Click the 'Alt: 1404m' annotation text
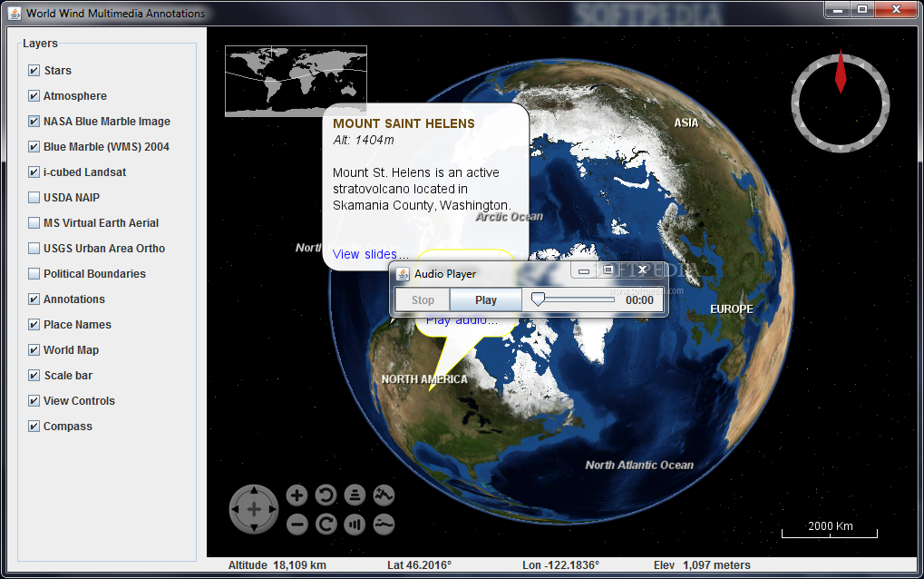This screenshot has width=924, height=579. [363, 141]
